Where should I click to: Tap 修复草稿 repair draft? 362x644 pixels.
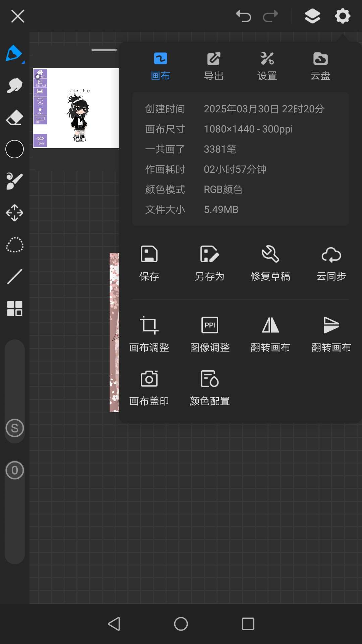pos(270,263)
